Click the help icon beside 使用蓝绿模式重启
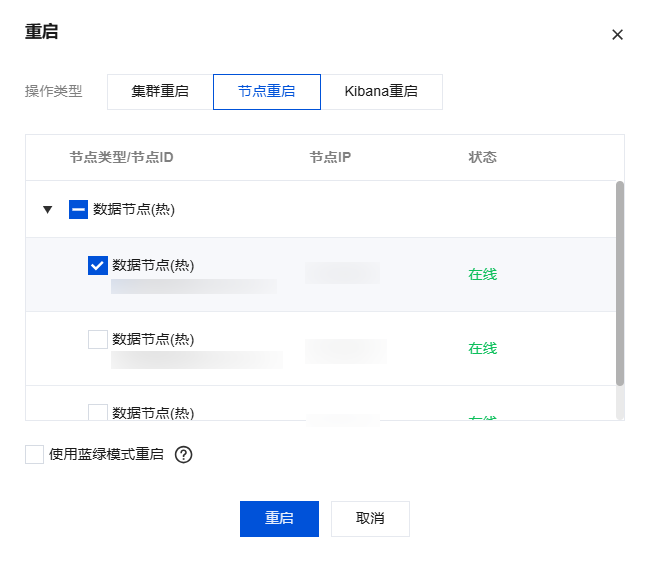This screenshot has height=564, width=647. 183,455
